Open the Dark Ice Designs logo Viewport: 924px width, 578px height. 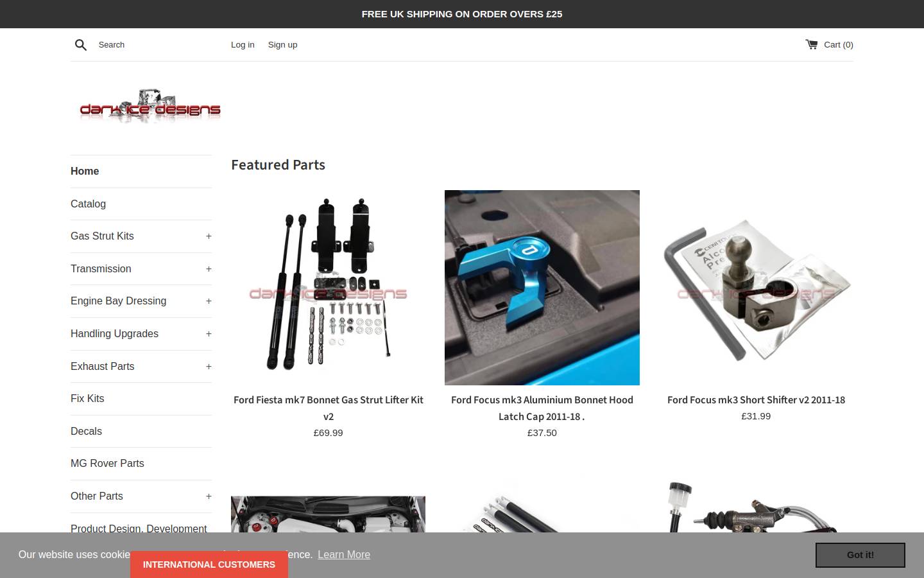150,106
